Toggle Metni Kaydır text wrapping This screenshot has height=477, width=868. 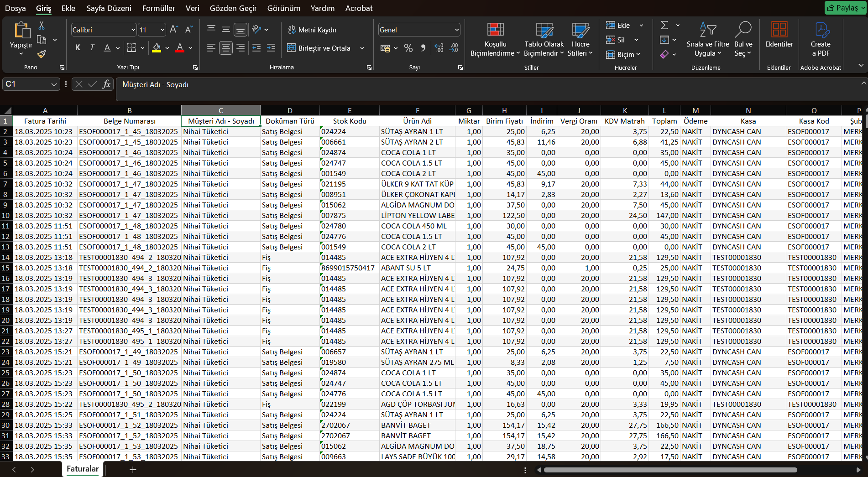pyautogui.click(x=313, y=30)
